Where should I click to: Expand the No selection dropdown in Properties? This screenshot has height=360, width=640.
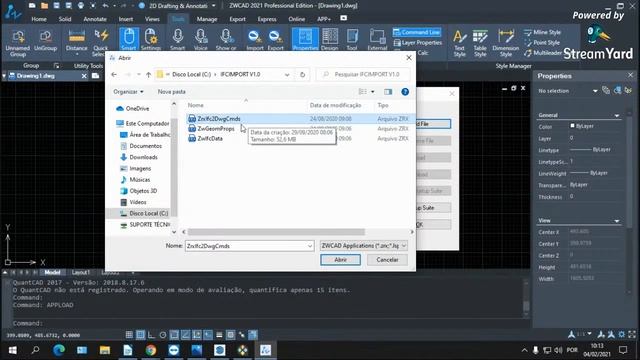[x=595, y=91]
